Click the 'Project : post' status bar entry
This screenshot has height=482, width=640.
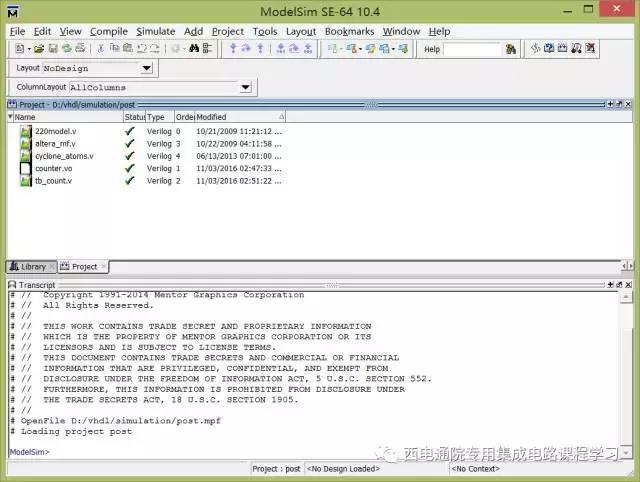[276, 469]
